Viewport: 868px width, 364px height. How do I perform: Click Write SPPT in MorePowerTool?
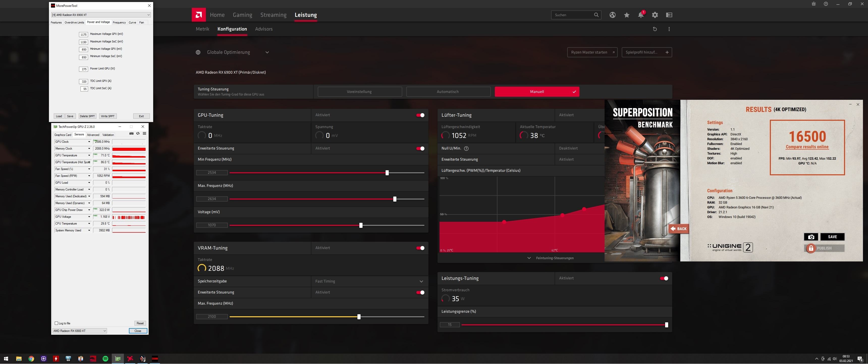(107, 116)
